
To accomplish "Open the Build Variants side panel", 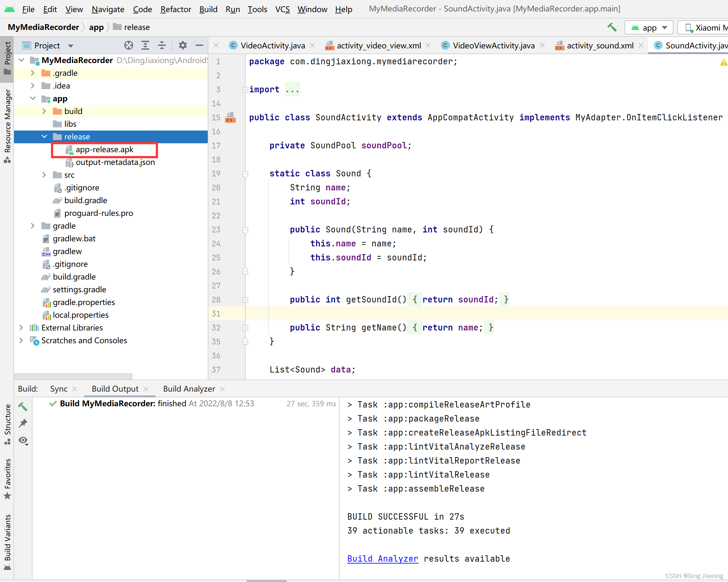I will (x=7, y=543).
